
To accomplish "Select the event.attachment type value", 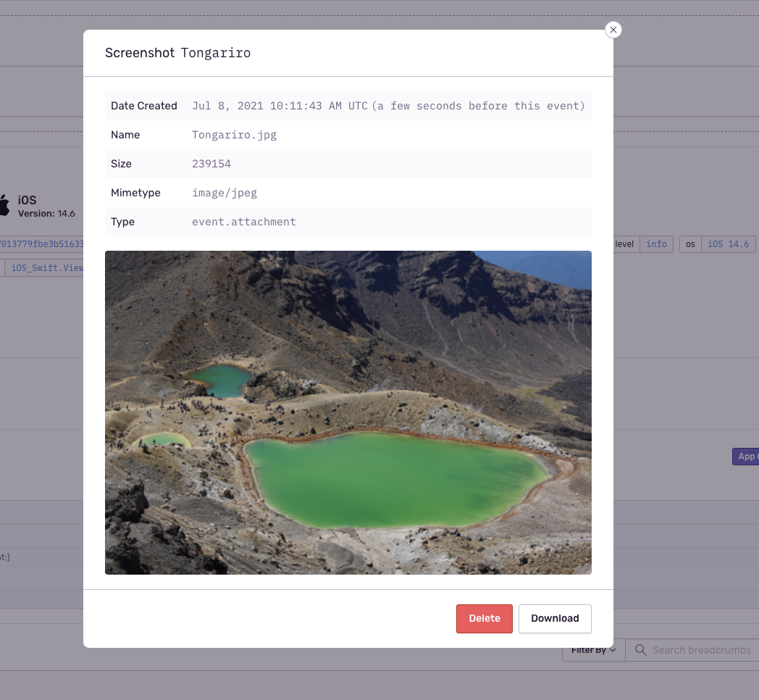I will [243, 222].
